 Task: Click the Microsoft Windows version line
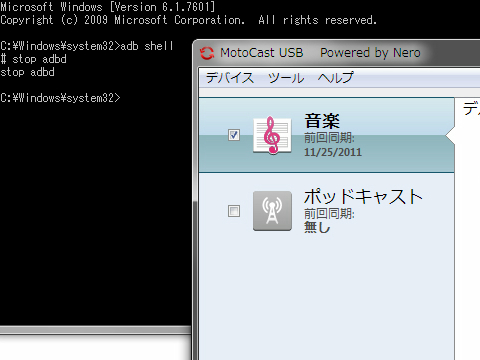click(108, 7)
